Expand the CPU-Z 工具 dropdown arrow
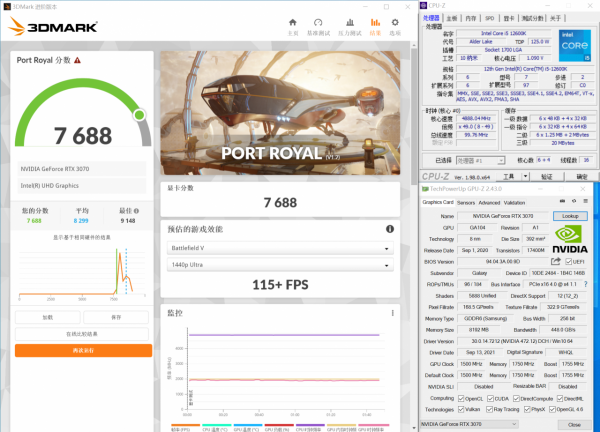The height and width of the screenshot is (432, 600). 525,176
